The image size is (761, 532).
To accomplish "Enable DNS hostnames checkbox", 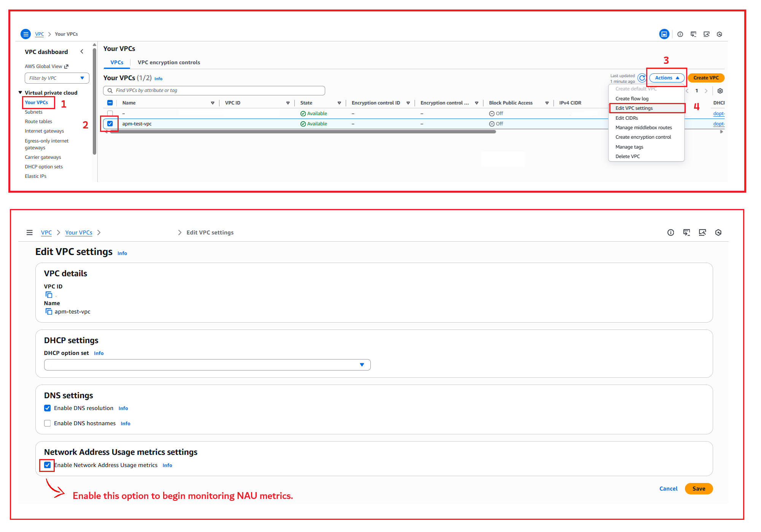I will 47,423.
